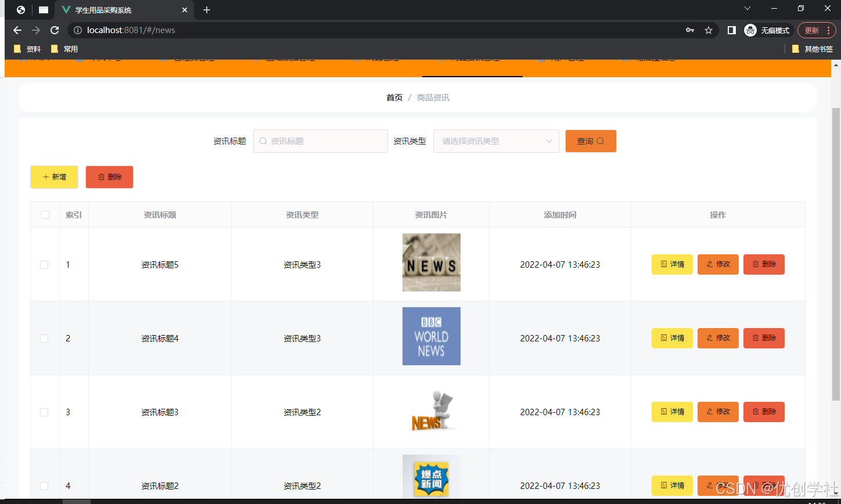Open the tab search chevron

pyautogui.click(x=747, y=8)
